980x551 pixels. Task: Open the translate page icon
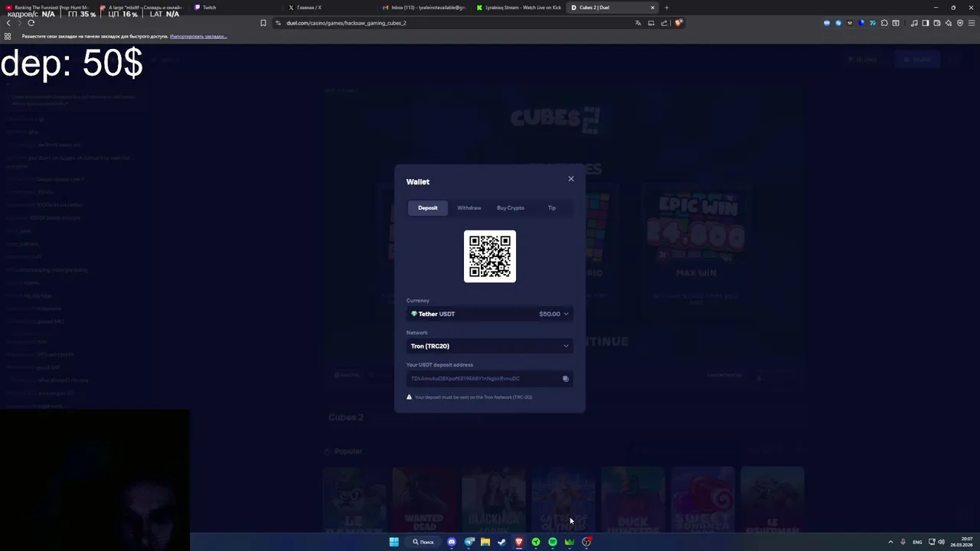tap(638, 23)
